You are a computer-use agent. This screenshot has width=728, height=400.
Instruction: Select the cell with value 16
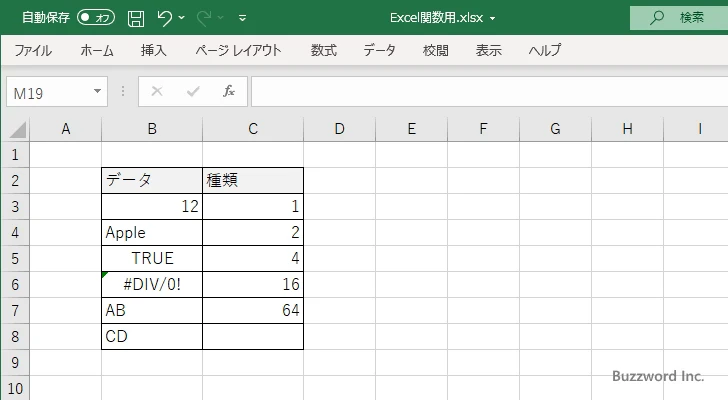click(253, 284)
